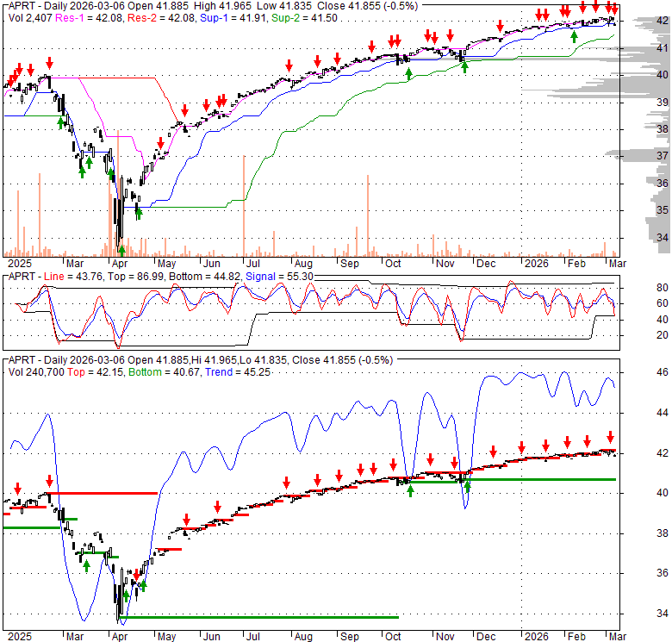This screenshot has width=672, height=642.
Task: Click the '2026' year label on top chart axis
Action: 536,263
